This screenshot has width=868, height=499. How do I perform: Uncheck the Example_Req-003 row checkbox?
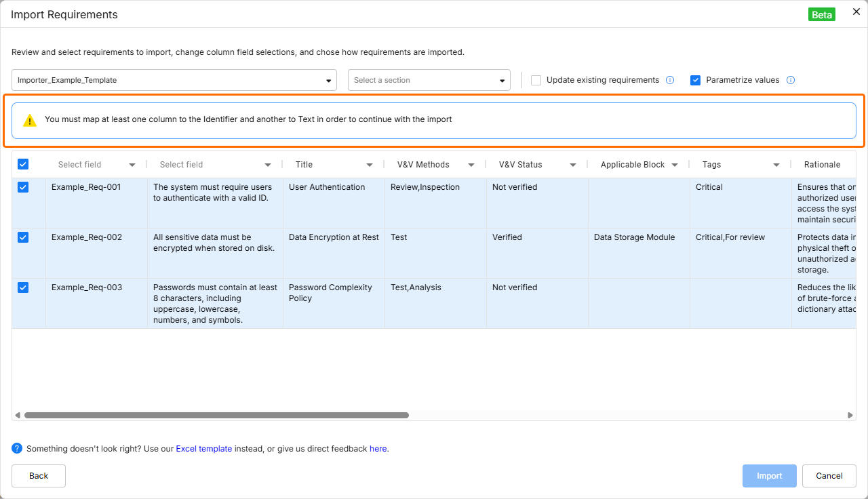tap(23, 287)
